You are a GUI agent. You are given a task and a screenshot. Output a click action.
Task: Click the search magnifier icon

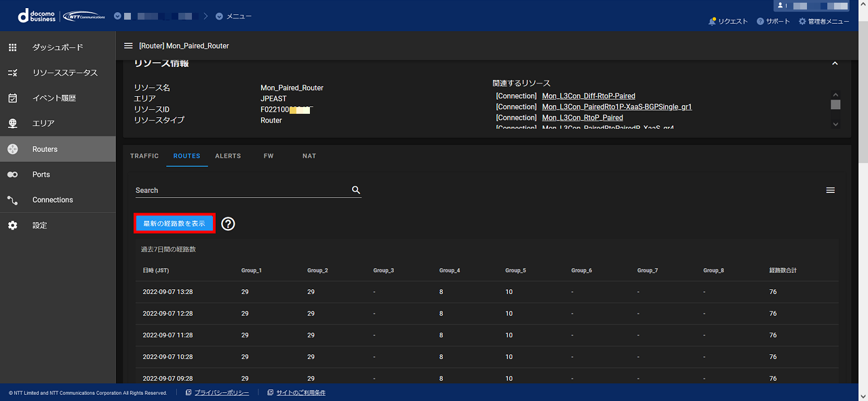(356, 190)
